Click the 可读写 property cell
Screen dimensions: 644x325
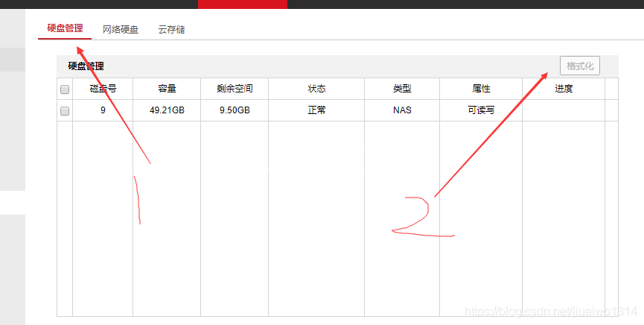tap(481, 110)
